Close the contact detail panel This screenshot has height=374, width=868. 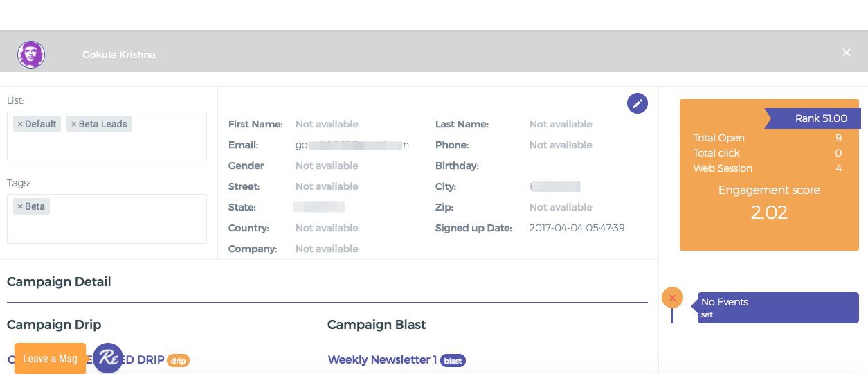(x=846, y=53)
